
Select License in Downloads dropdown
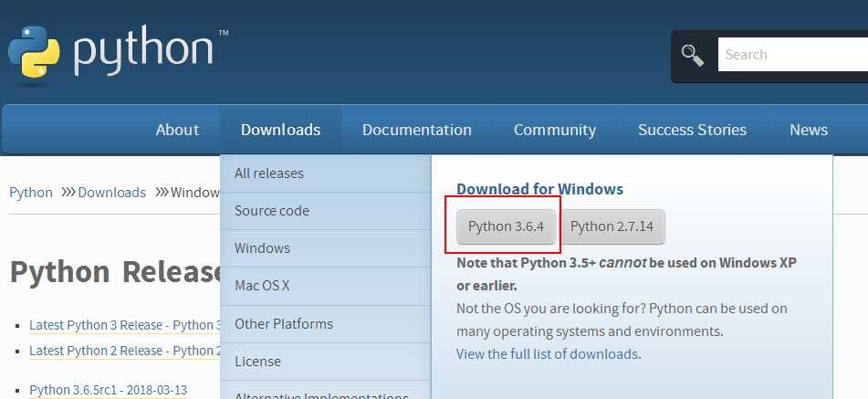tap(326, 362)
